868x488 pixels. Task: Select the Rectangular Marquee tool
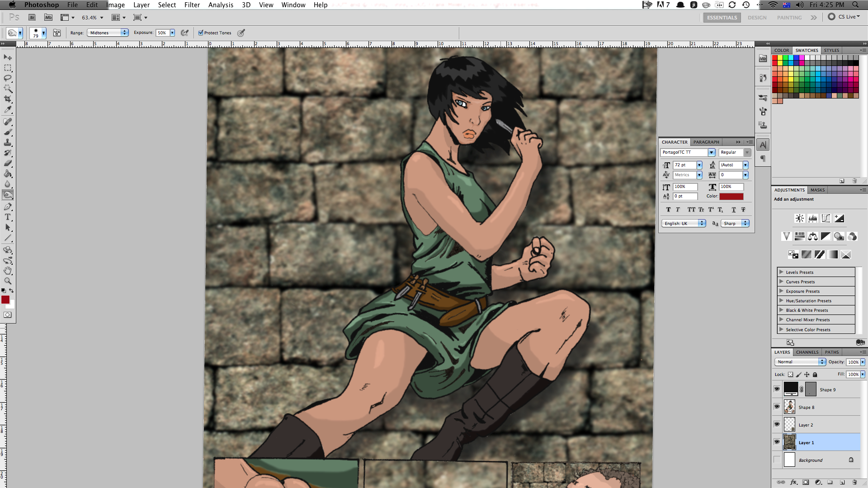tap(8, 68)
